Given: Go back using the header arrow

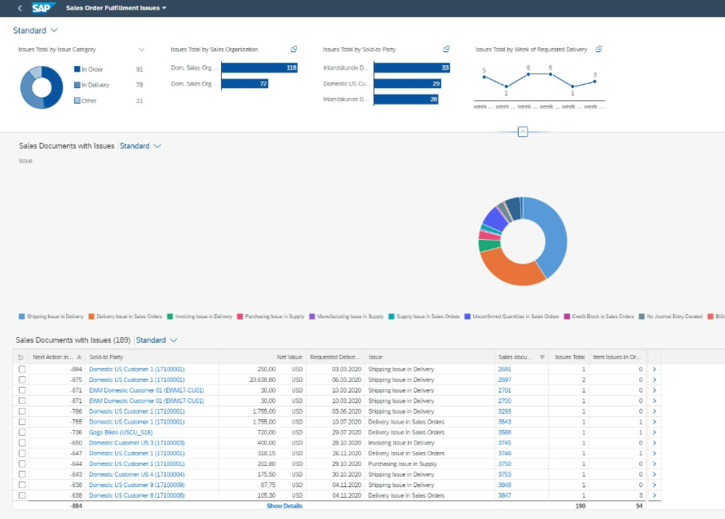Looking at the screenshot, I should click(x=19, y=8).
